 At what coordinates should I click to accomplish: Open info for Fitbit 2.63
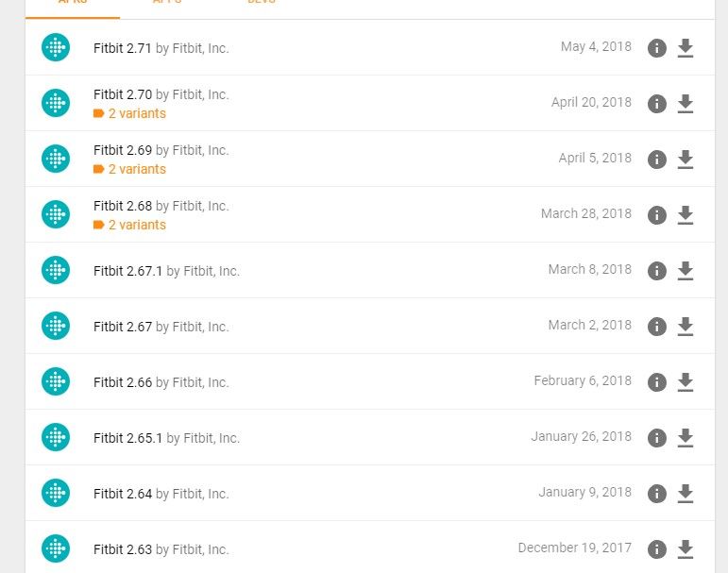657,549
